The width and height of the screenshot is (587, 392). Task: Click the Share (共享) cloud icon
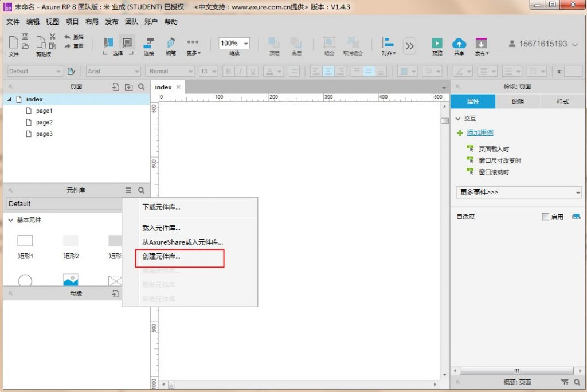459,44
